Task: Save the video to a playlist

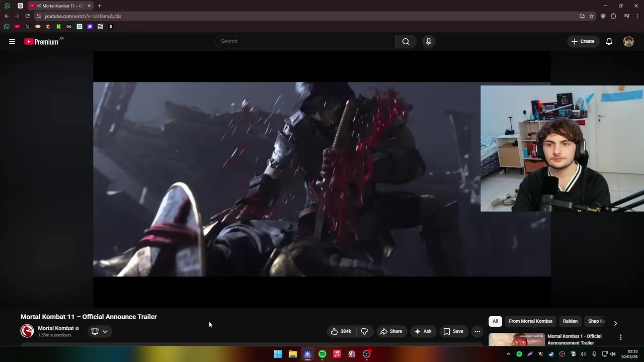Action: (x=453, y=331)
